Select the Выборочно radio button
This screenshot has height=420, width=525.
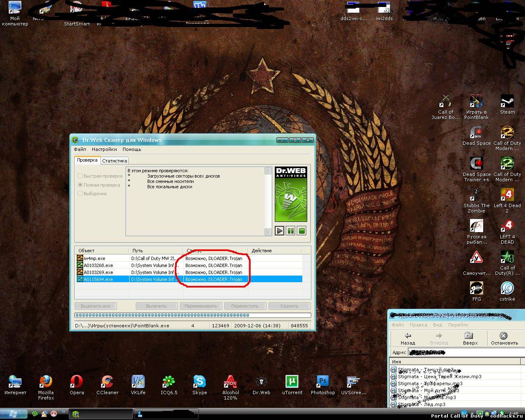[x=92, y=194]
